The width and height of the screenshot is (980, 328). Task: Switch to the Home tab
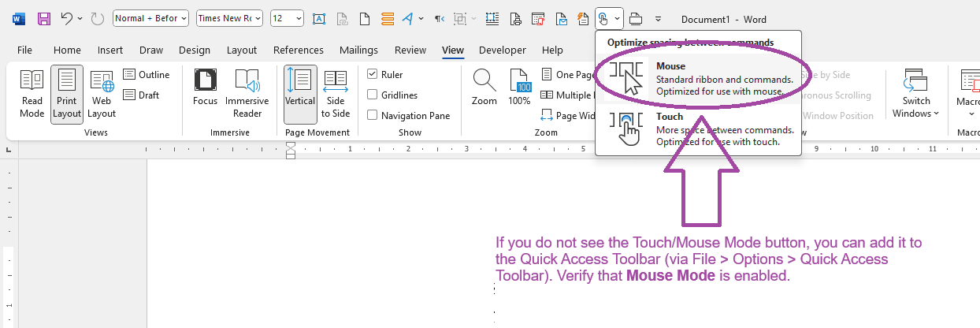pyautogui.click(x=67, y=50)
